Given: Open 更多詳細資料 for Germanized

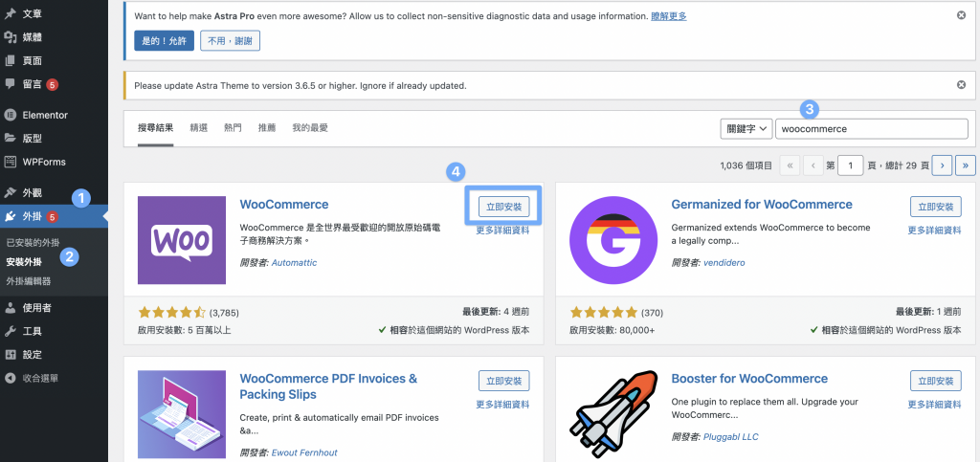Looking at the screenshot, I should tap(934, 231).
